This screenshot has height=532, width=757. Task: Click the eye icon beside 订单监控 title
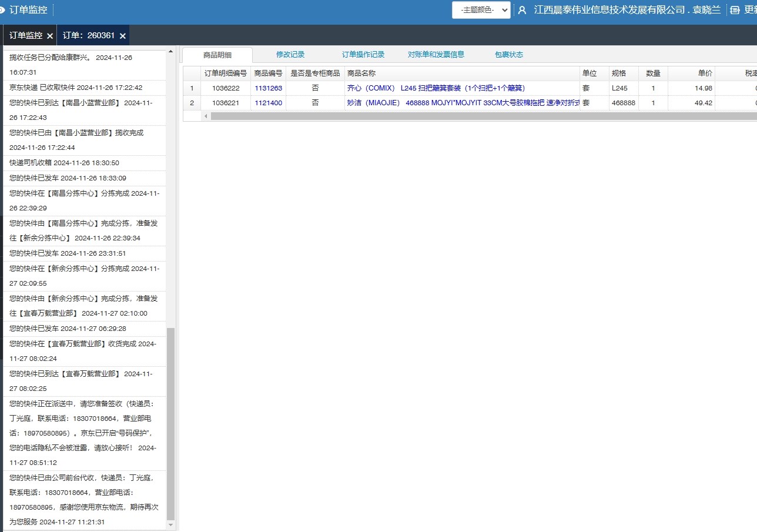pyautogui.click(x=2, y=10)
